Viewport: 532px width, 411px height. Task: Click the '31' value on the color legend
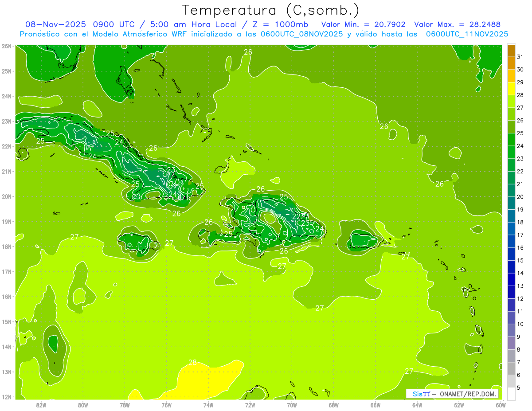520,57
